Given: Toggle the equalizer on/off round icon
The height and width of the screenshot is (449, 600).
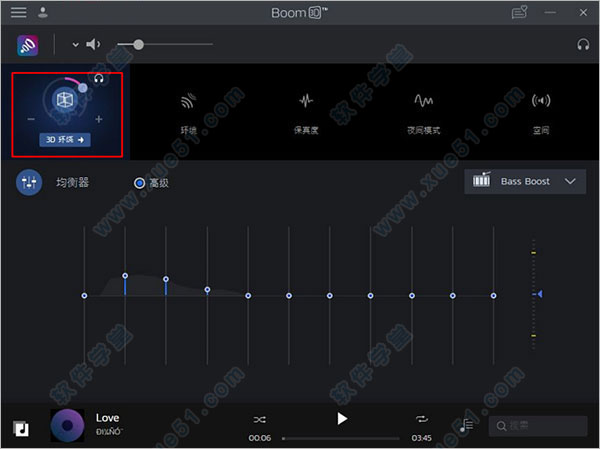Looking at the screenshot, I should coord(29,182).
